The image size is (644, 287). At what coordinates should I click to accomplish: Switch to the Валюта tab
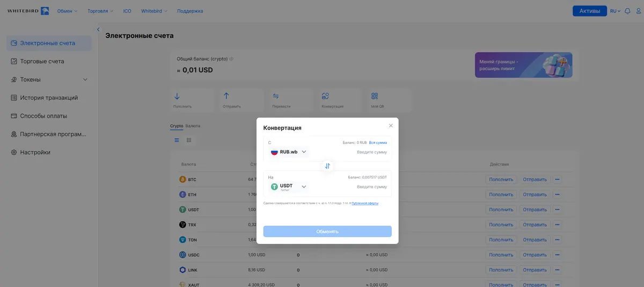[193, 126]
